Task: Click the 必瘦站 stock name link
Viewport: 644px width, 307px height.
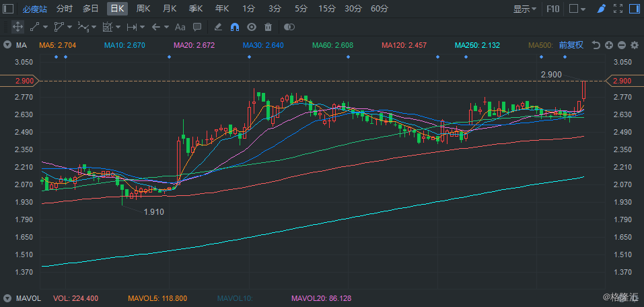Action: click(34, 9)
